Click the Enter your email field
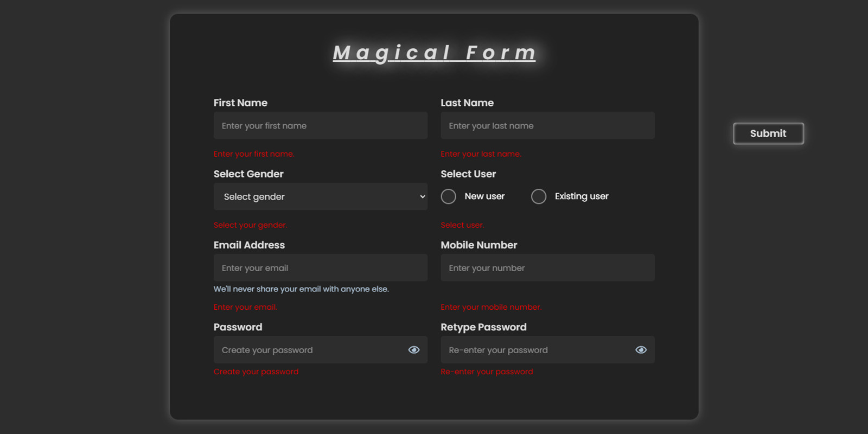 point(320,268)
